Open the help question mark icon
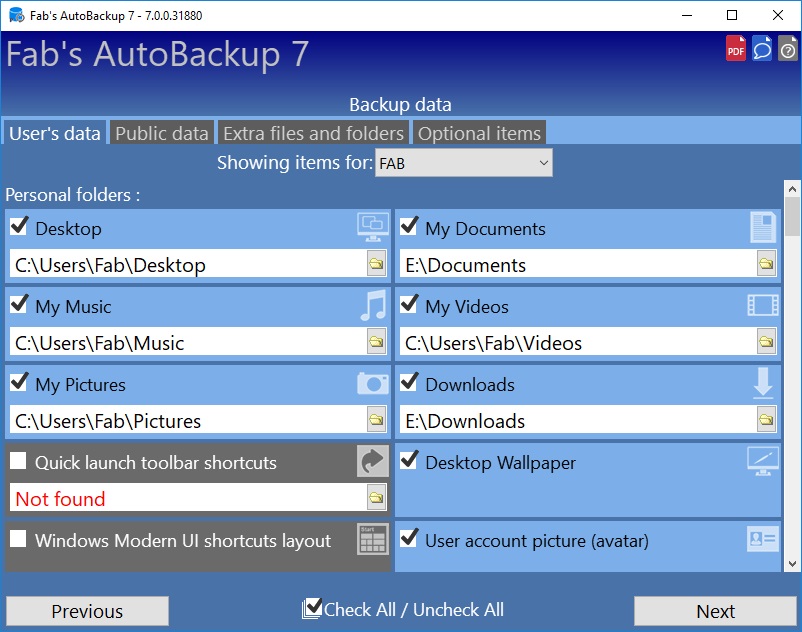Screen dimensions: 802x632 (x=788, y=49)
